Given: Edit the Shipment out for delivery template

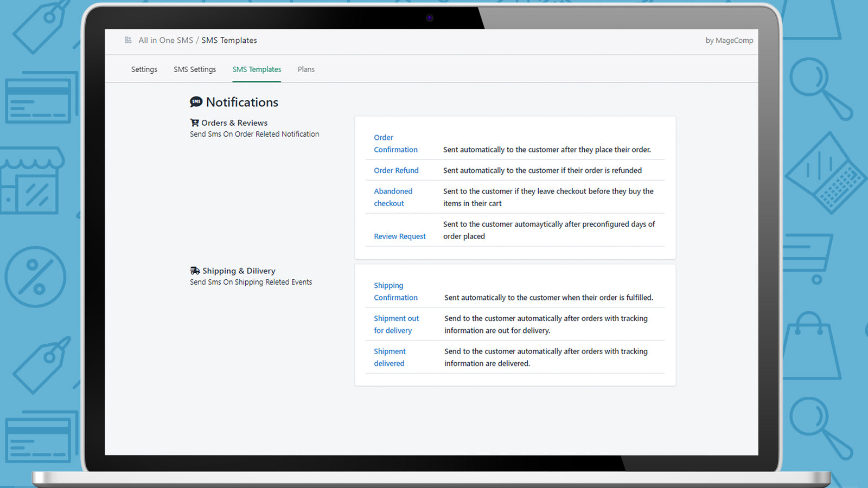Looking at the screenshot, I should coord(396,324).
